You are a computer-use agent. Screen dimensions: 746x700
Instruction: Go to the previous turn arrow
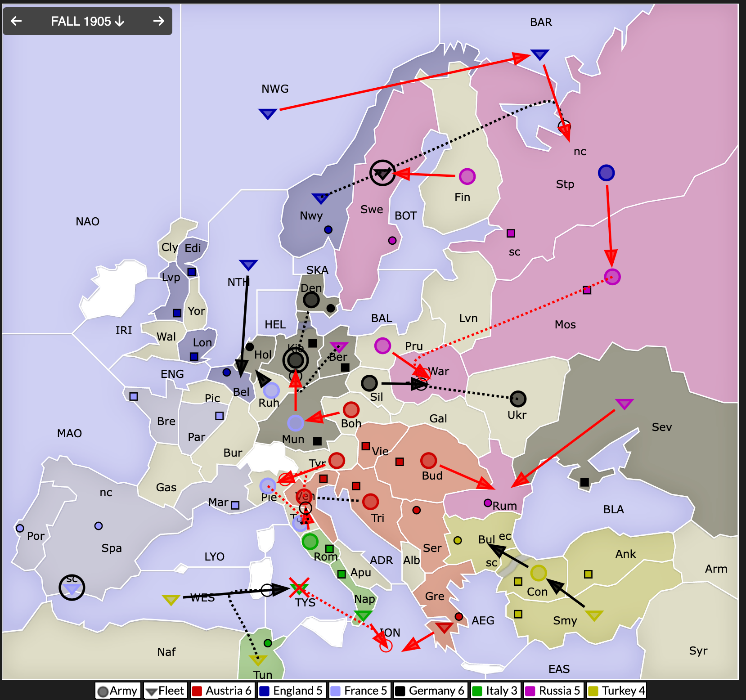pos(17,21)
